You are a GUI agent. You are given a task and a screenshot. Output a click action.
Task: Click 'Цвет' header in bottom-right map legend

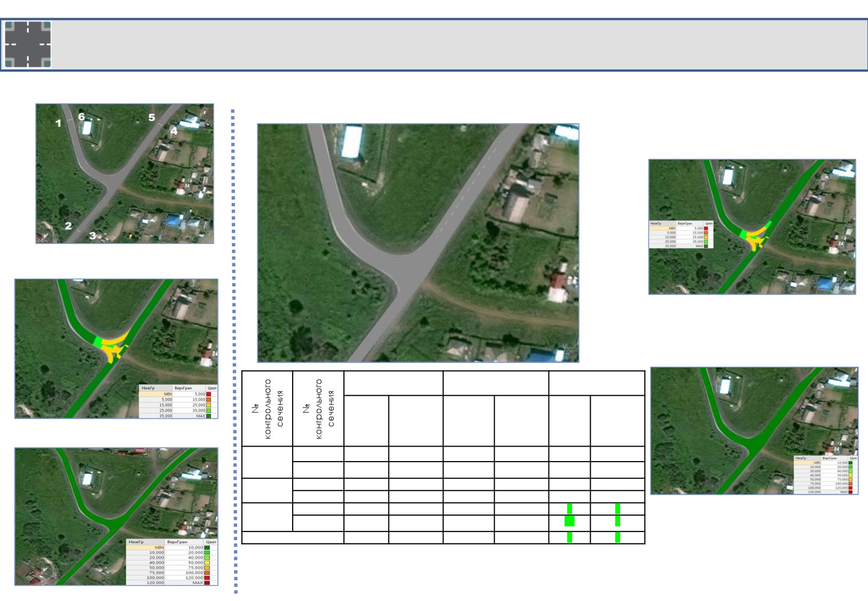pos(853,458)
